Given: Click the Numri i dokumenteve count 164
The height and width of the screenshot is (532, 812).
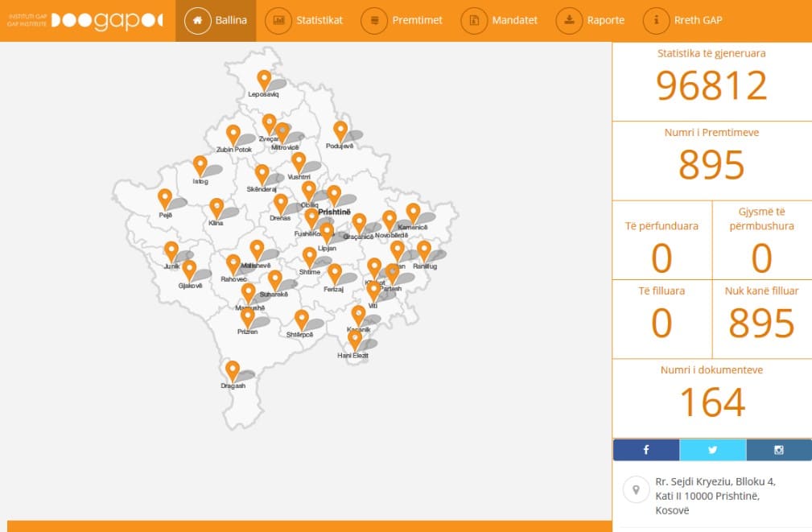Looking at the screenshot, I should [x=711, y=402].
